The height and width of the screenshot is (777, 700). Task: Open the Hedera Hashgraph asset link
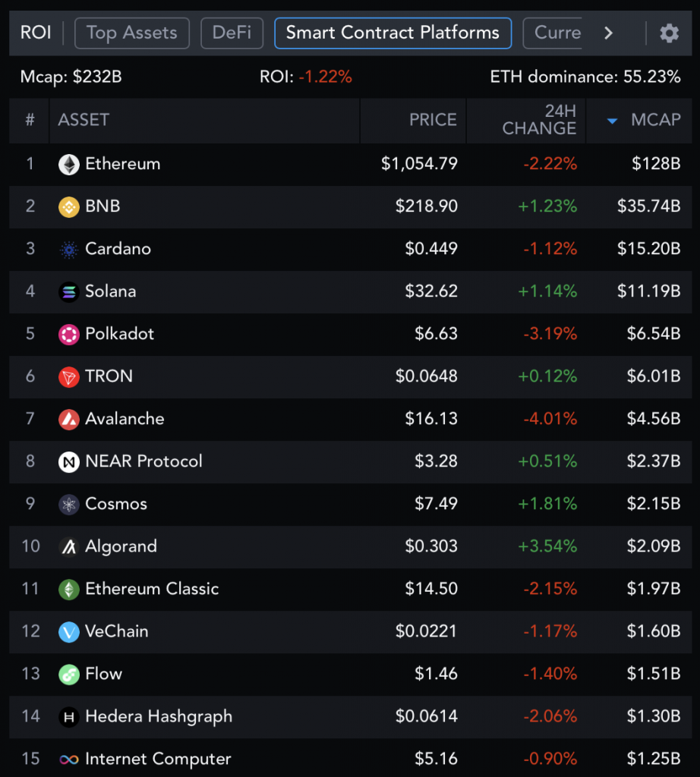pos(159,716)
